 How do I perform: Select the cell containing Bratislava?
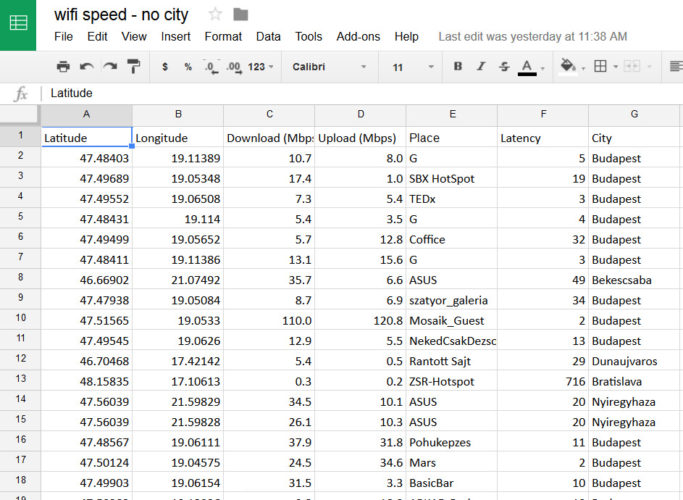(x=634, y=381)
